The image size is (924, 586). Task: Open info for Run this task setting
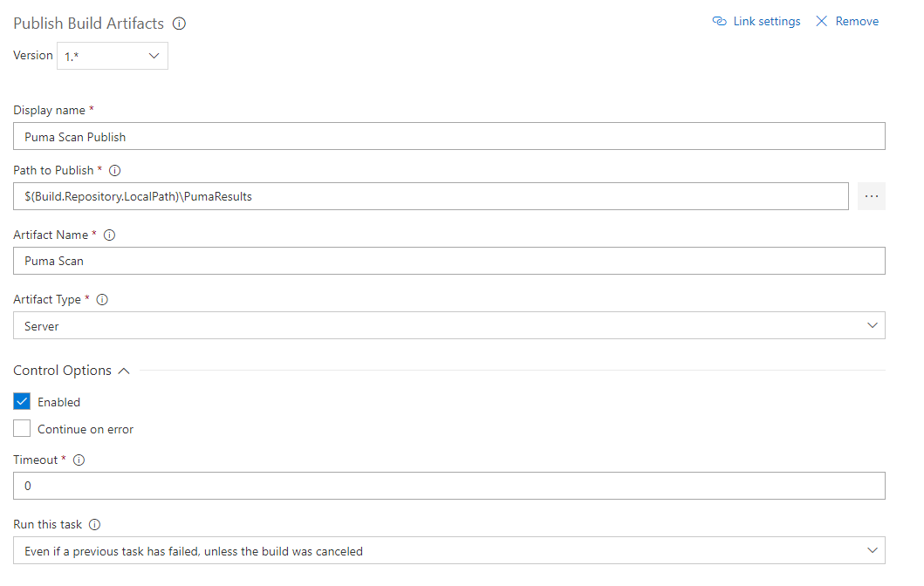[x=96, y=524]
